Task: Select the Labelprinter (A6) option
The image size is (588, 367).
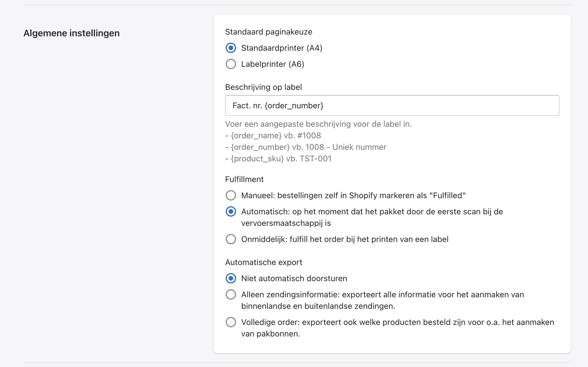Action: [231, 64]
